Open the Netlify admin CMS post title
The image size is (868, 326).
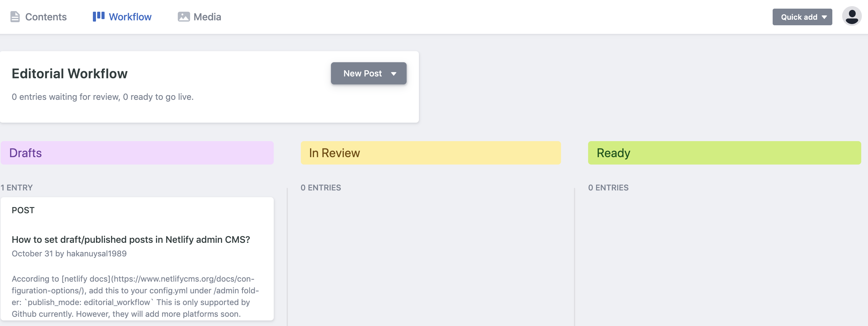coord(131,240)
